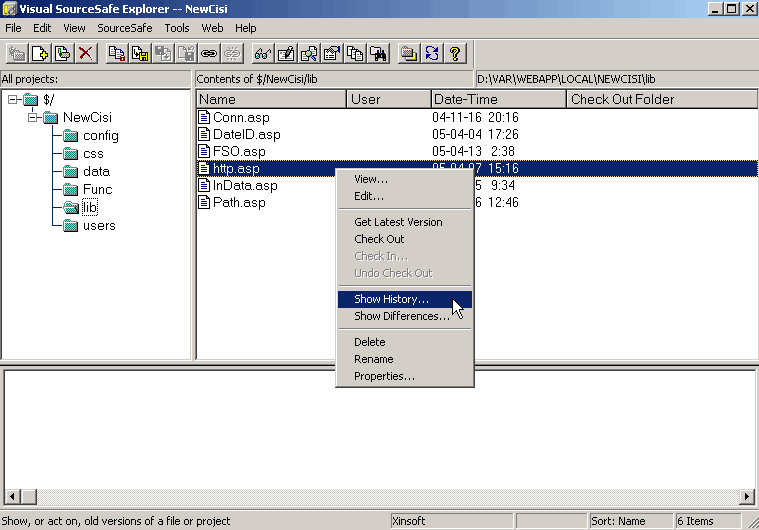Sort by the User column header

pos(389,99)
